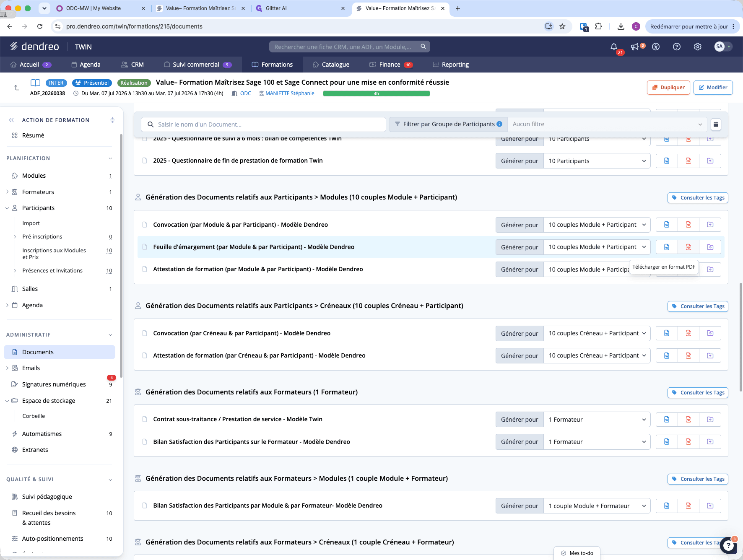Click the Dupliquer button
Viewport: 743px width, 560px height.
tap(668, 88)
